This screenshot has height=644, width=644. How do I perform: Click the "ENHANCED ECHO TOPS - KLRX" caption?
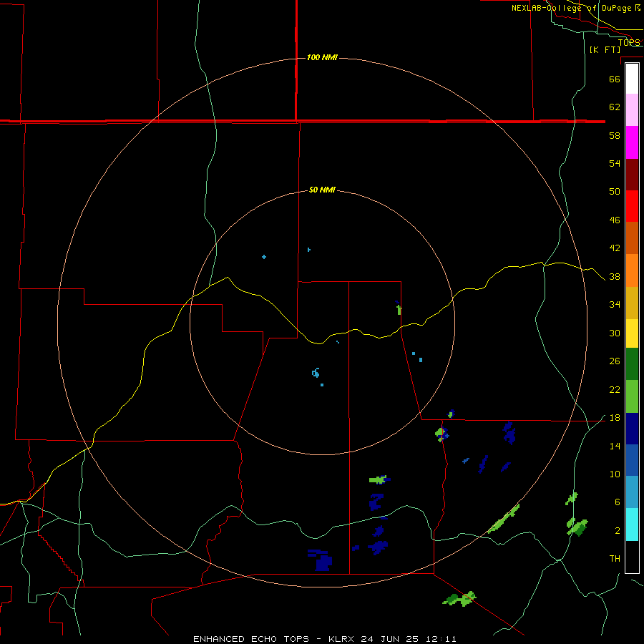273,639
